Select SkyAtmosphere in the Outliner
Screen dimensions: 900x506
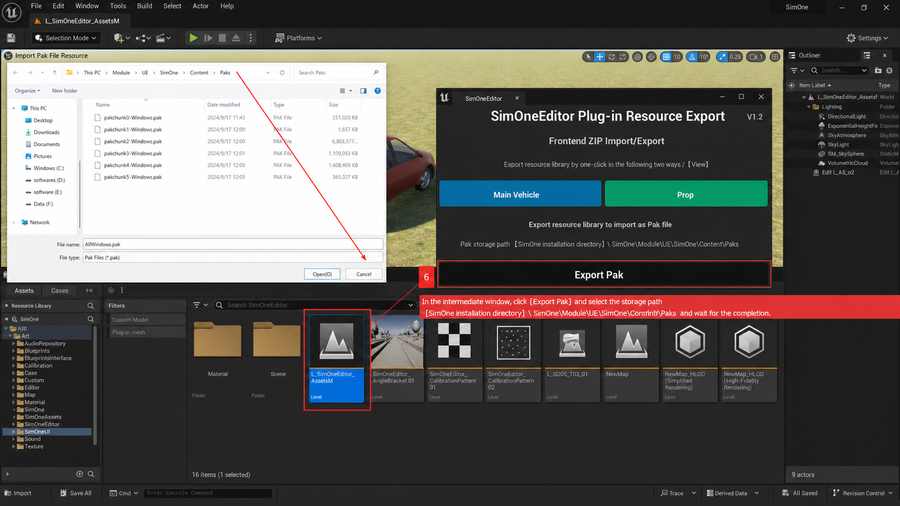(x=847, y=135)
